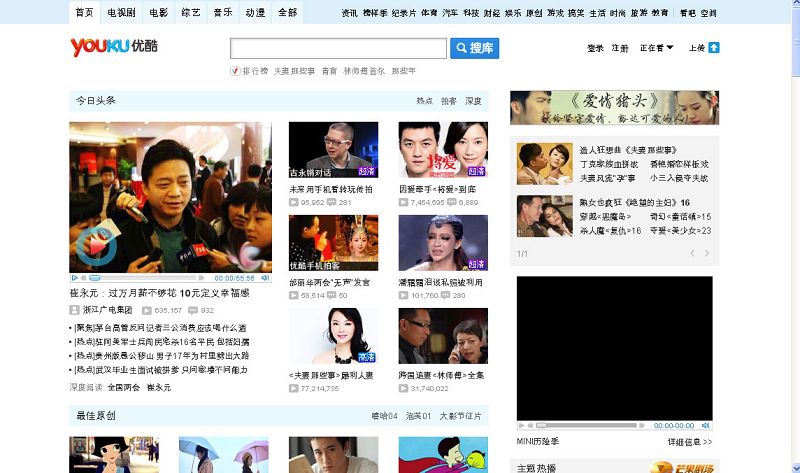Open the 注册 register link
Screen dimensions: 800x473
621,48
